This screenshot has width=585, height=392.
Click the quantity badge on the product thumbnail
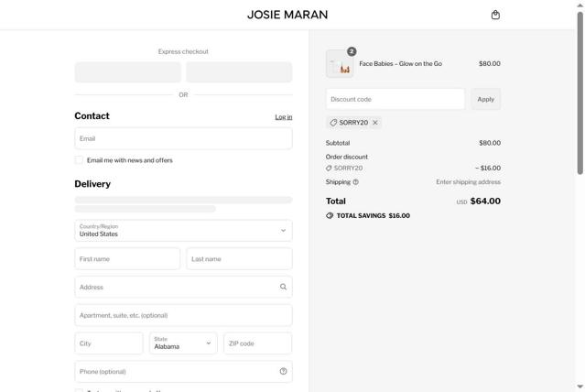(x=352, y=51)
